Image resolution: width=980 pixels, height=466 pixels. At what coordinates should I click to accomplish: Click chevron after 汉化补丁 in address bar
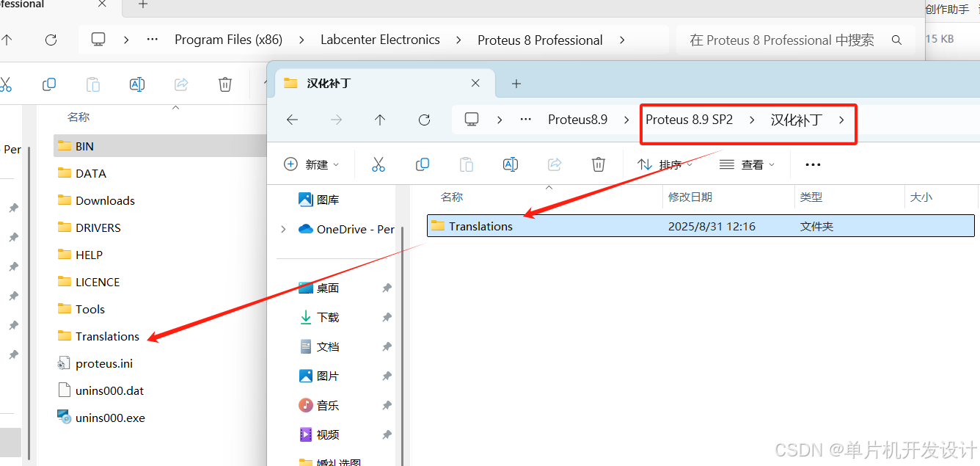click(x=841, y=120)
